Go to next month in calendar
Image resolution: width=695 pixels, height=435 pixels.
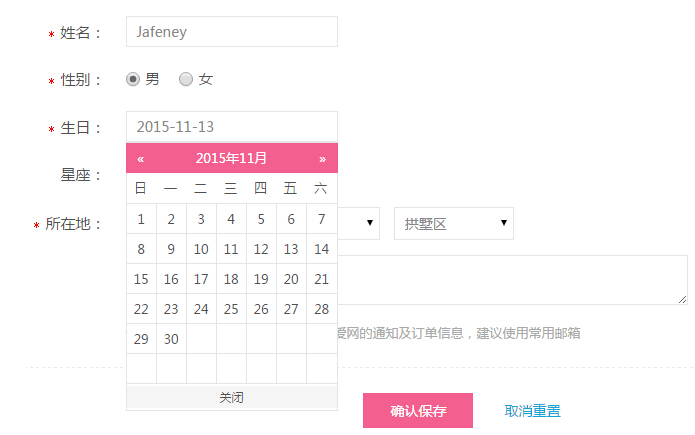click(x=322, y=158)
